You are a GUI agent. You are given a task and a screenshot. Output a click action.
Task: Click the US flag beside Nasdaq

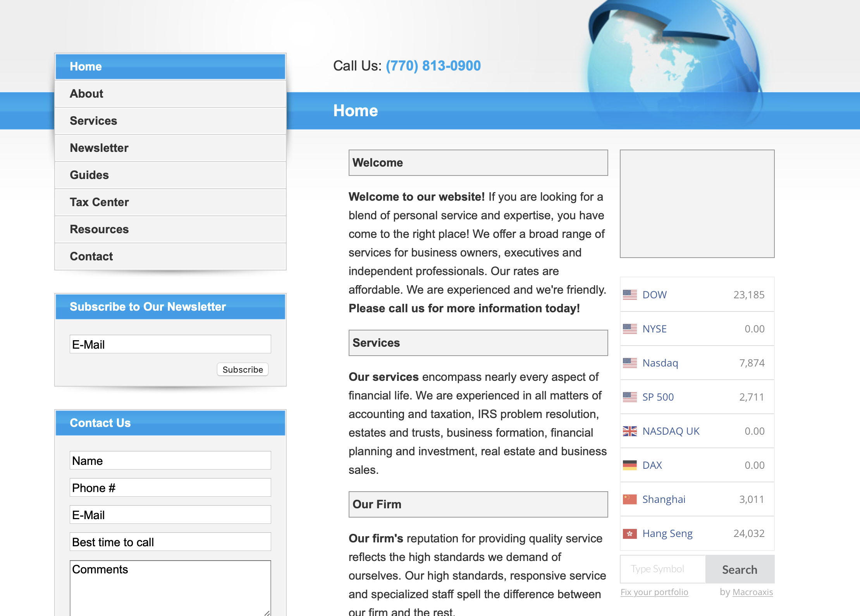(x=630, y=363)
